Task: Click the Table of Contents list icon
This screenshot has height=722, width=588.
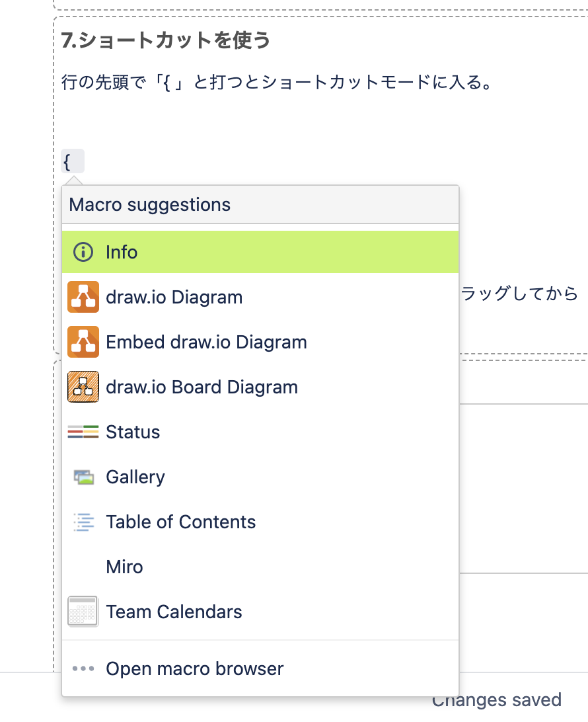Action: coord(84,522)
